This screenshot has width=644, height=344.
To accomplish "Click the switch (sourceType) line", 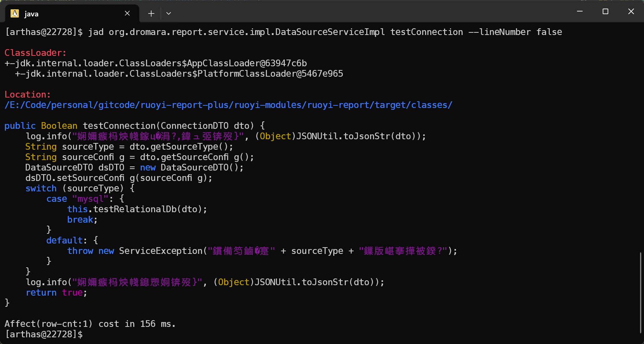I will click(x=80, y=188).
